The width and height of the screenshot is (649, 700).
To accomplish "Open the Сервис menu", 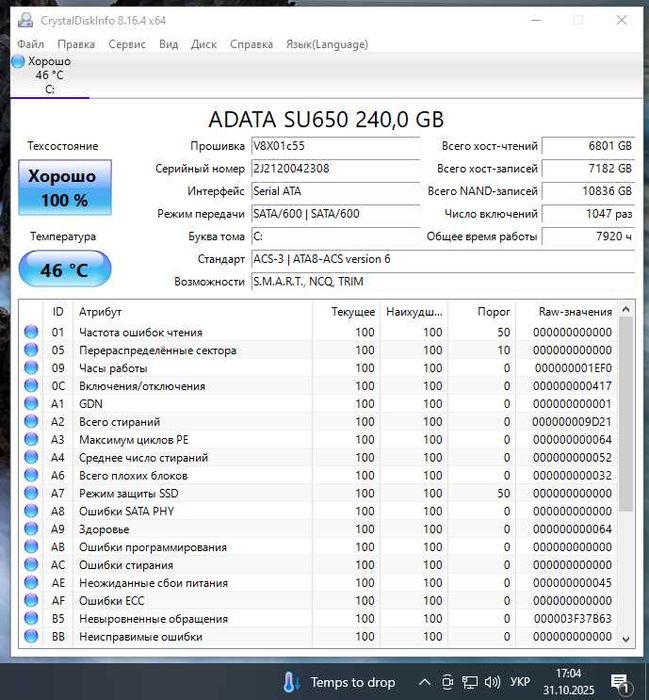I will click(127, 44).
